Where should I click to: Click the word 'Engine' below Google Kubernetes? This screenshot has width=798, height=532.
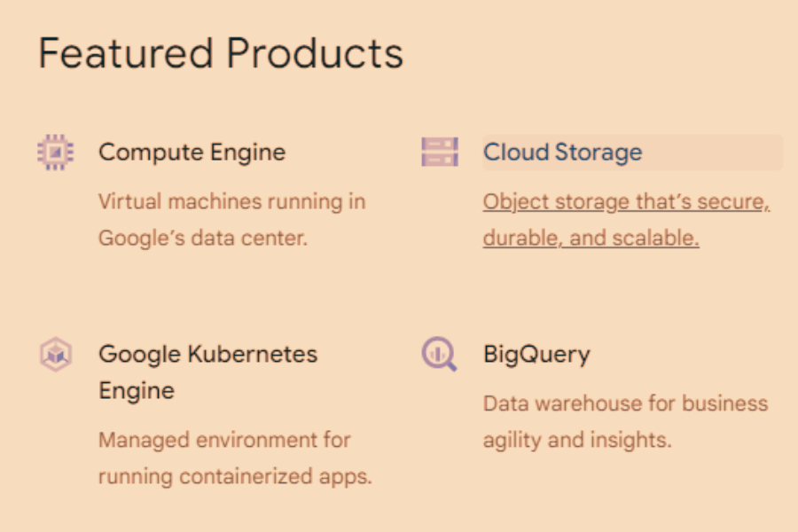pyautogui.click(x=137, y=391)
